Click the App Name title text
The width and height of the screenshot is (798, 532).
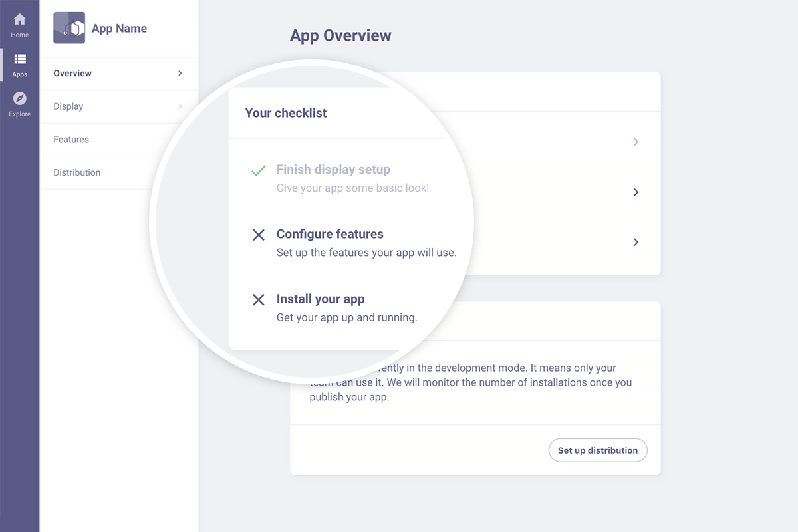pos(119,29)
